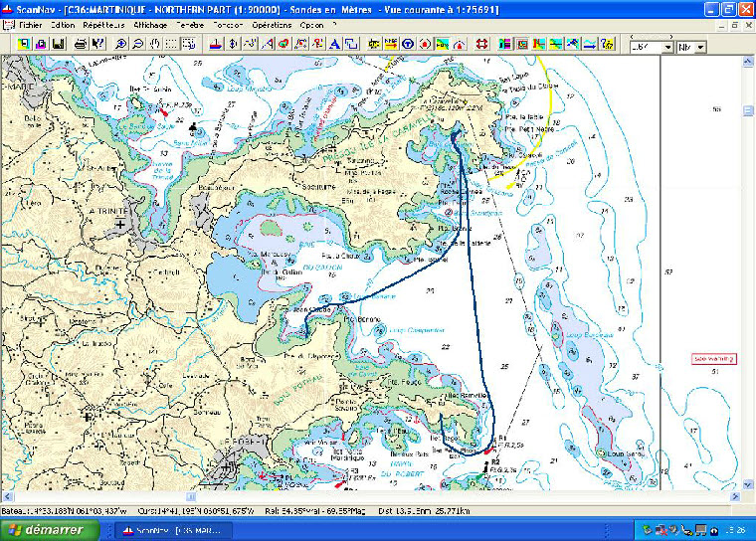
Task: Select the Zoom out magnifier tool
Action: pyautogui.click(x=138, y=45)
